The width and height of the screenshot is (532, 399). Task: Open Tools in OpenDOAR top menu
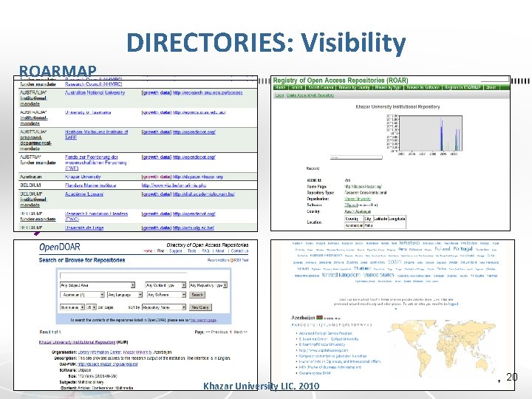pyautogui.click(x=192, y=251)
